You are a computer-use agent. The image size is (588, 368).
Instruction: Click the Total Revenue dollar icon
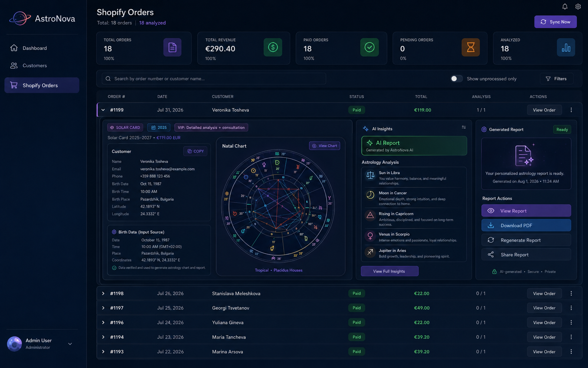273,47
